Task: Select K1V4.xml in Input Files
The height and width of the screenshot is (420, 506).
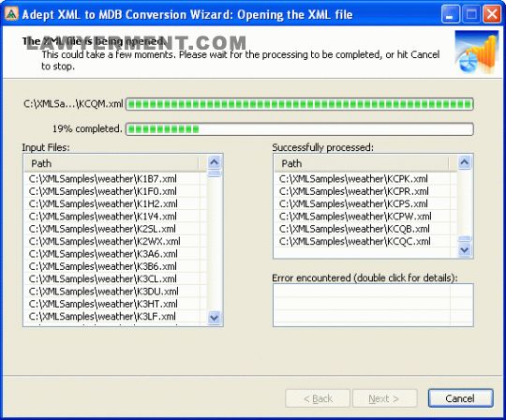Action: click(103, 217)
